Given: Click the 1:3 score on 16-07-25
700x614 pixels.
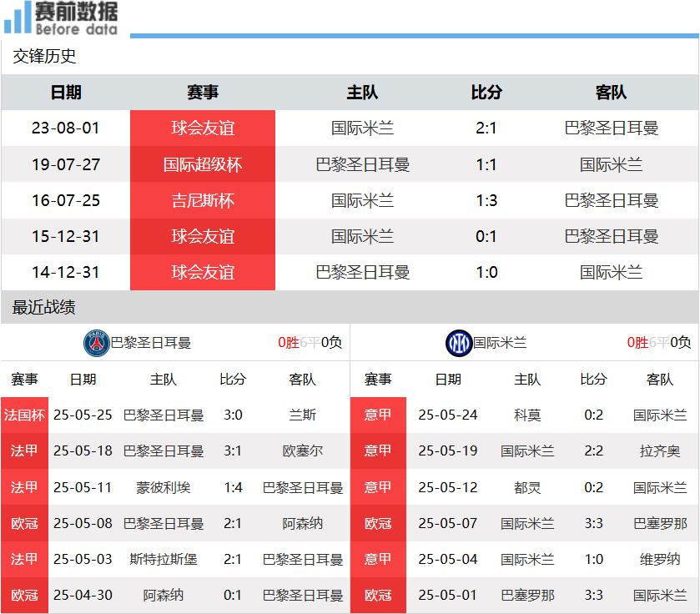Looking at the screenshot, I should coord(486,200).
